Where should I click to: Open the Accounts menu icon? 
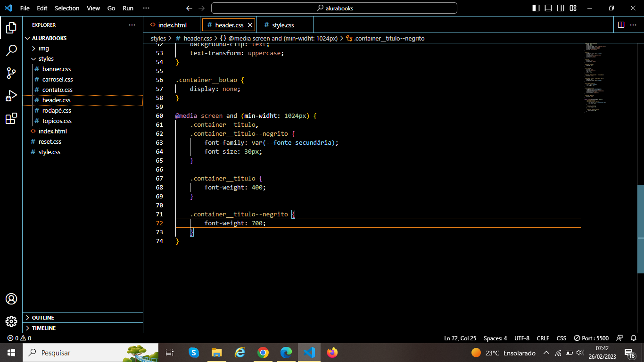[x=11, y=299]
